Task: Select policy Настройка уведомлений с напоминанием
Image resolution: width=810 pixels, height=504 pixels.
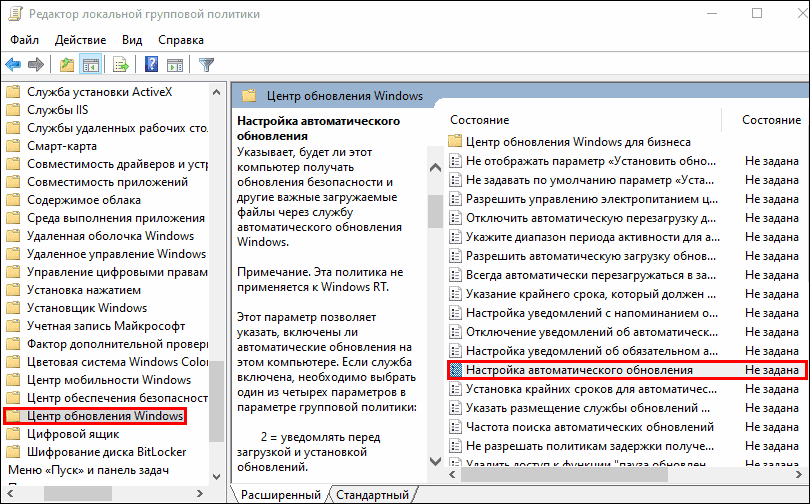Action: point(592,313)
